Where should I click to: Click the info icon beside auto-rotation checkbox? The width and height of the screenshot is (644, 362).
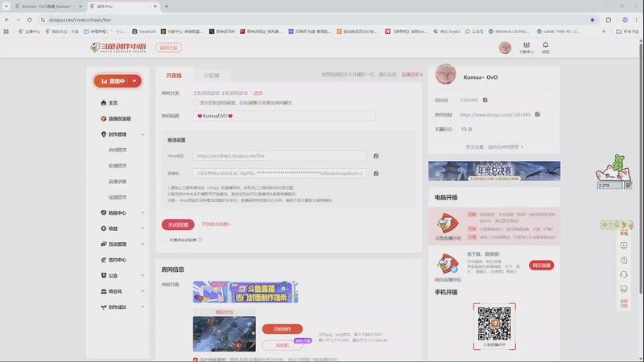pyautogui.click(x=200, y=240)
